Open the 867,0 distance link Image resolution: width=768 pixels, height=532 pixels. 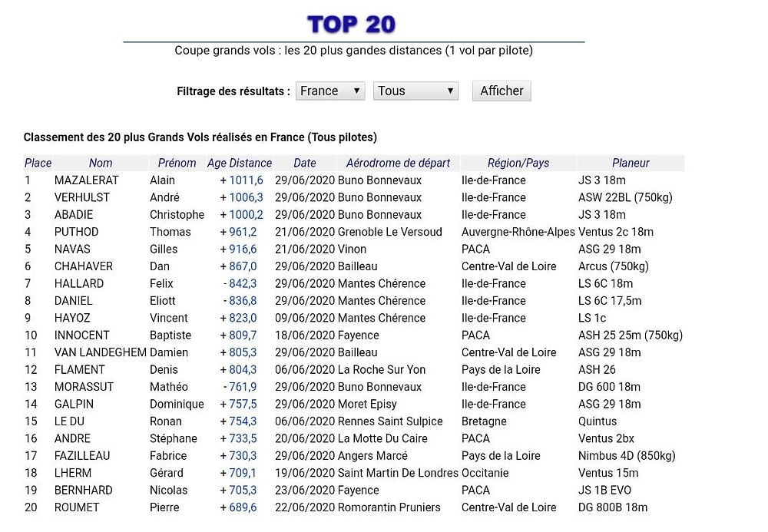tap(243, 266)
